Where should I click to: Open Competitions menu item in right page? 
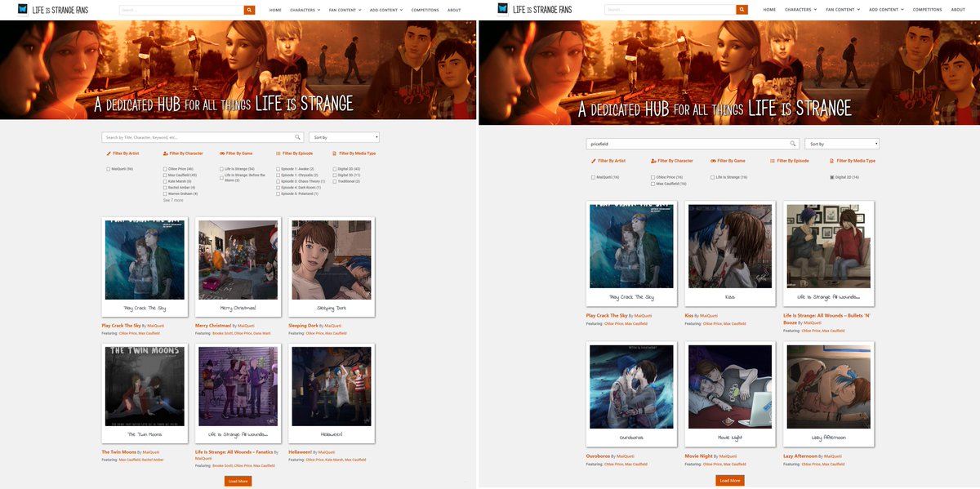pyautogui.click(x=928, y=10)
